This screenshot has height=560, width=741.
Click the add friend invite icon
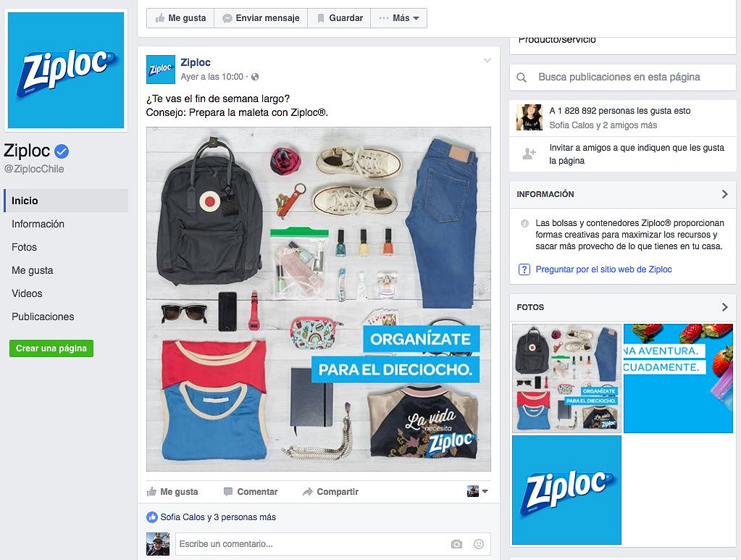pos(529,154)
